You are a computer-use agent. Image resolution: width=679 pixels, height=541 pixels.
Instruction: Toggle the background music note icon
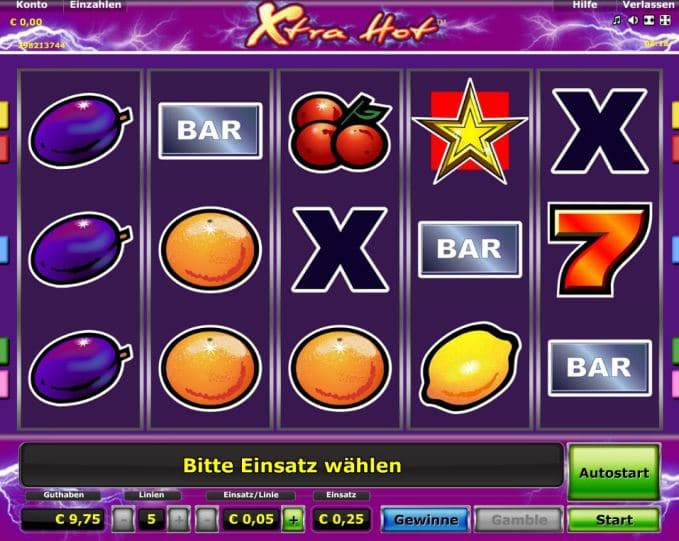pyautogui.click(x=617, y=20)
